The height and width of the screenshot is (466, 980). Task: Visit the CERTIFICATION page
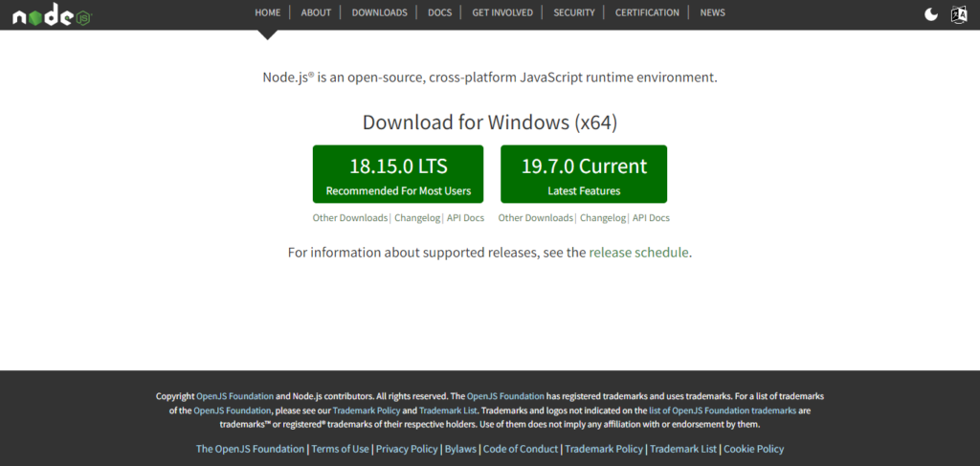tap(647, 12)
